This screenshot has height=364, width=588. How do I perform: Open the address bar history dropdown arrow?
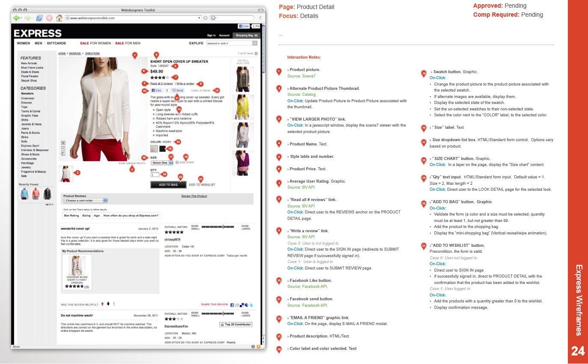click(199, 18)
